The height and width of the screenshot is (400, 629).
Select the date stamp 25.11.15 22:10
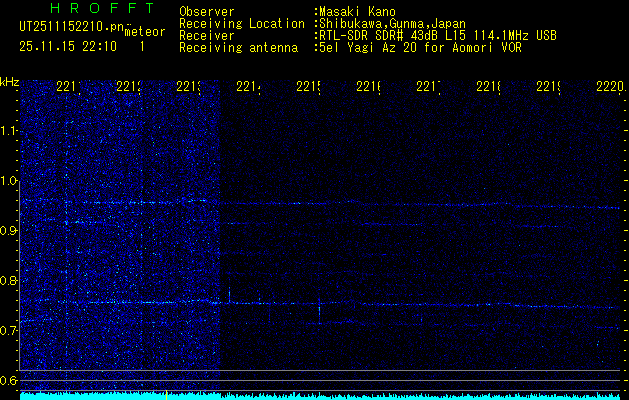tap(68, 47)
